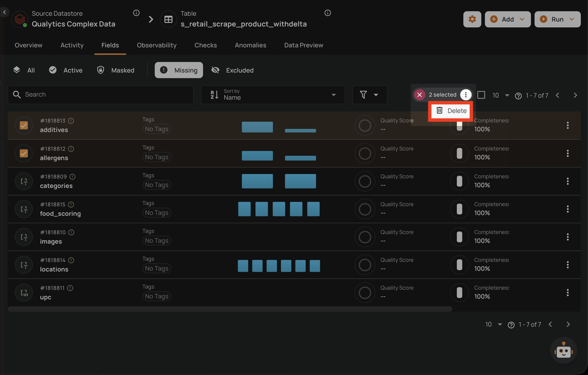Click the red X to clear selection

pos(420,95)
